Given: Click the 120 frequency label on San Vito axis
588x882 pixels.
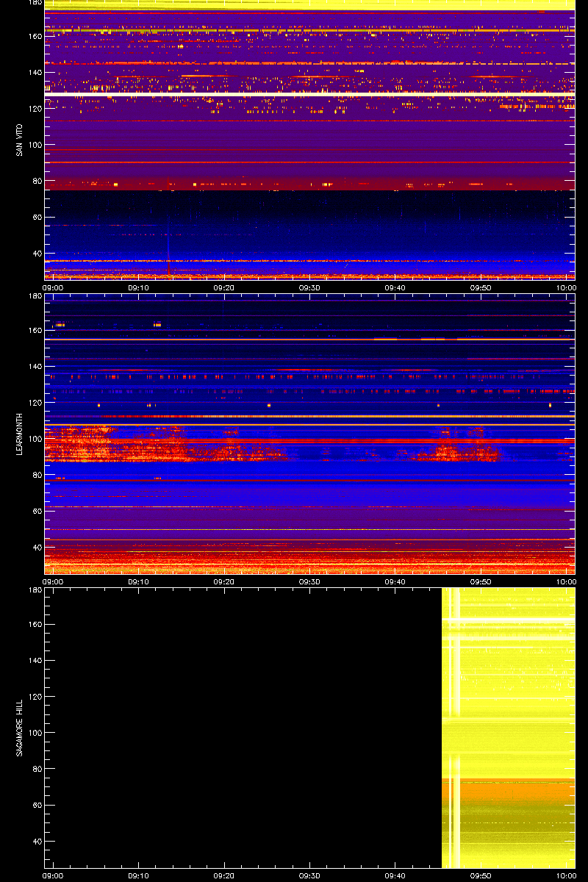Looking at the screenshot, I should [x=35, y=109].
